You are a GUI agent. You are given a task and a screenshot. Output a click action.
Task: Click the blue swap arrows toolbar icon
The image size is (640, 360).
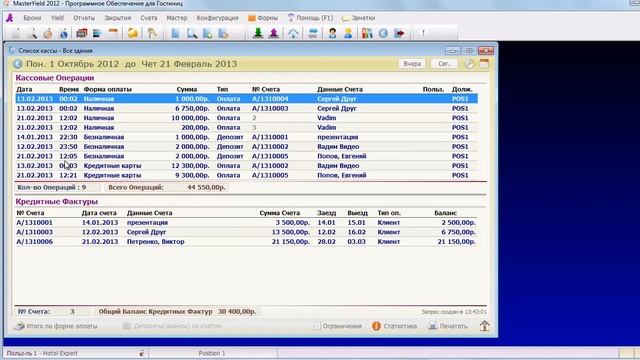(x=313, y=33)
